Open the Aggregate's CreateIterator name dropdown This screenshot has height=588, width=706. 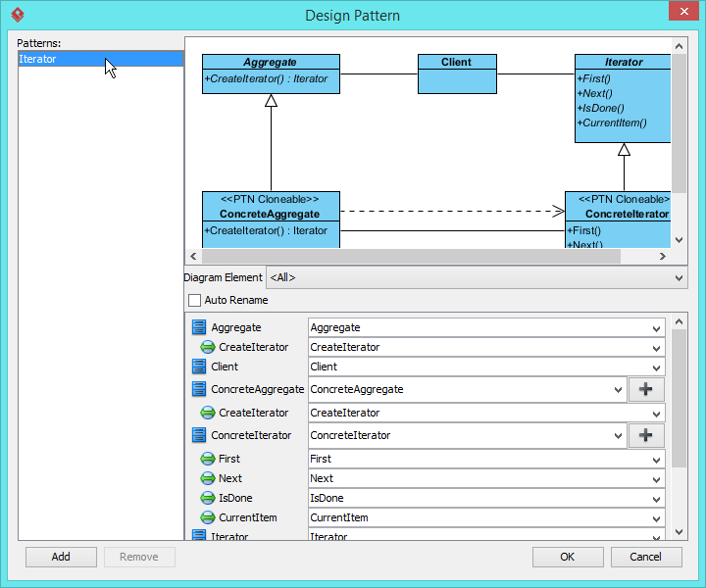[656, 348]
